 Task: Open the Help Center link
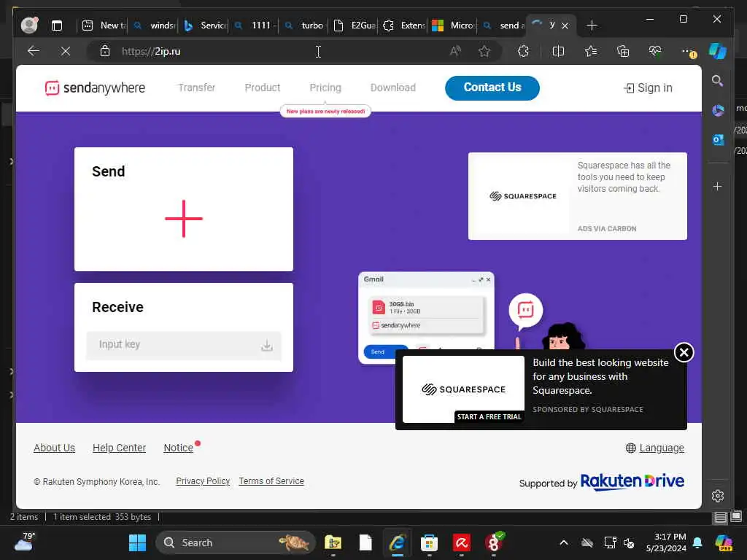(119, 448)
